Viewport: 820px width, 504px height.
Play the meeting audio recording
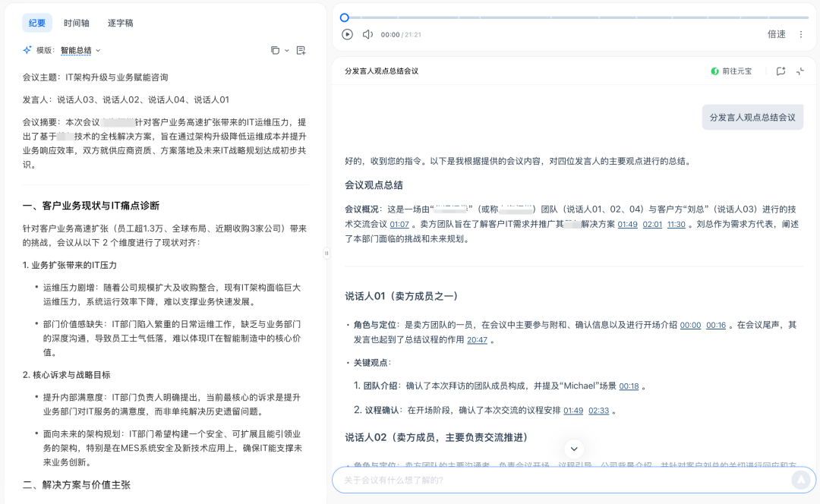(x=347, y=34)
